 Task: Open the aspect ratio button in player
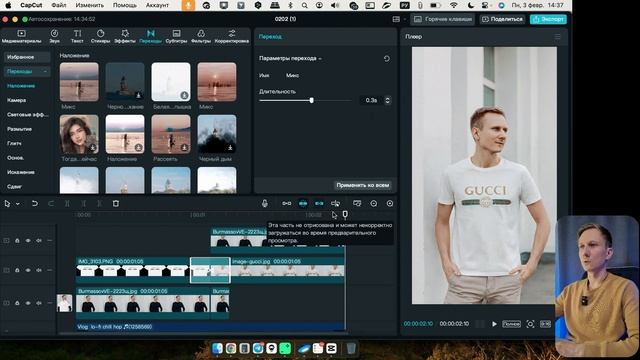tap(545, 324)
